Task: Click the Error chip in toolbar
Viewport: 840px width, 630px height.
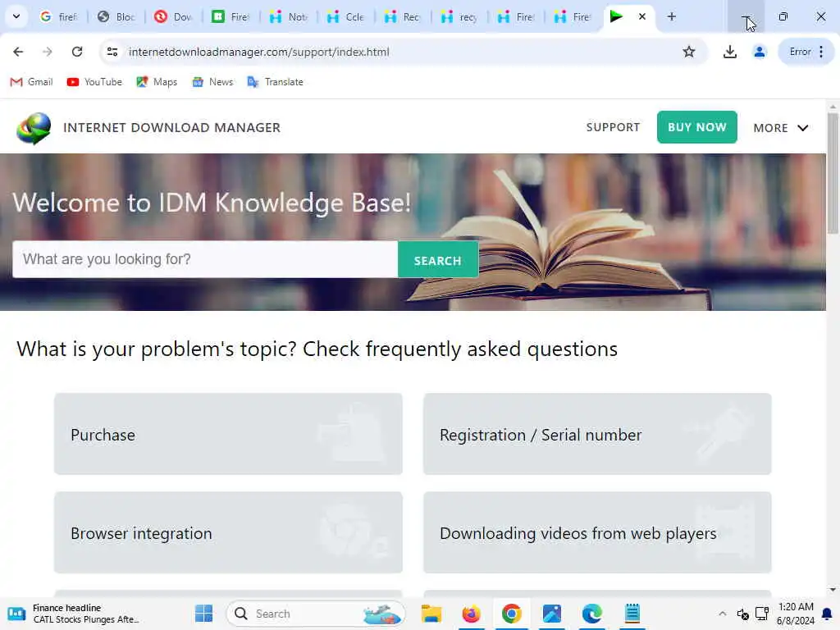Action: click(x=800, y=52)
